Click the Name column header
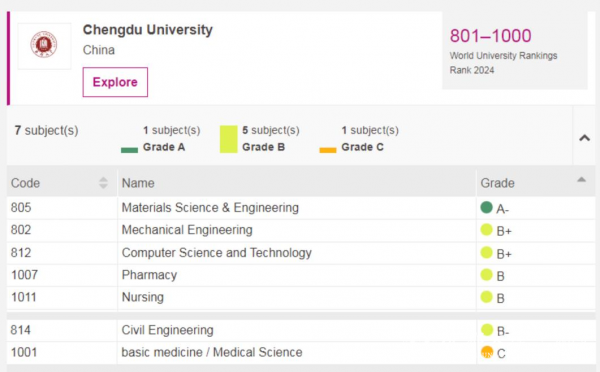Viewport: 600px width, 372px height. pos(138,183)
